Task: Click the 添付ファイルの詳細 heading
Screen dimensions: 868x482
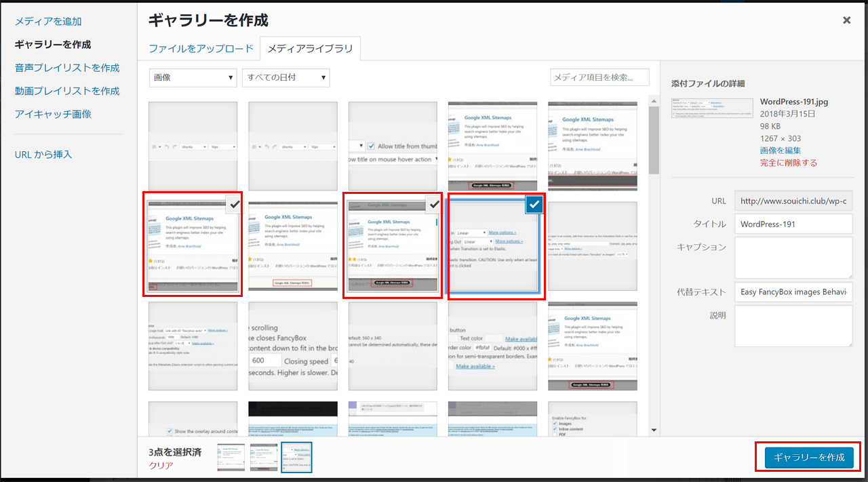Action: [708, 84]
